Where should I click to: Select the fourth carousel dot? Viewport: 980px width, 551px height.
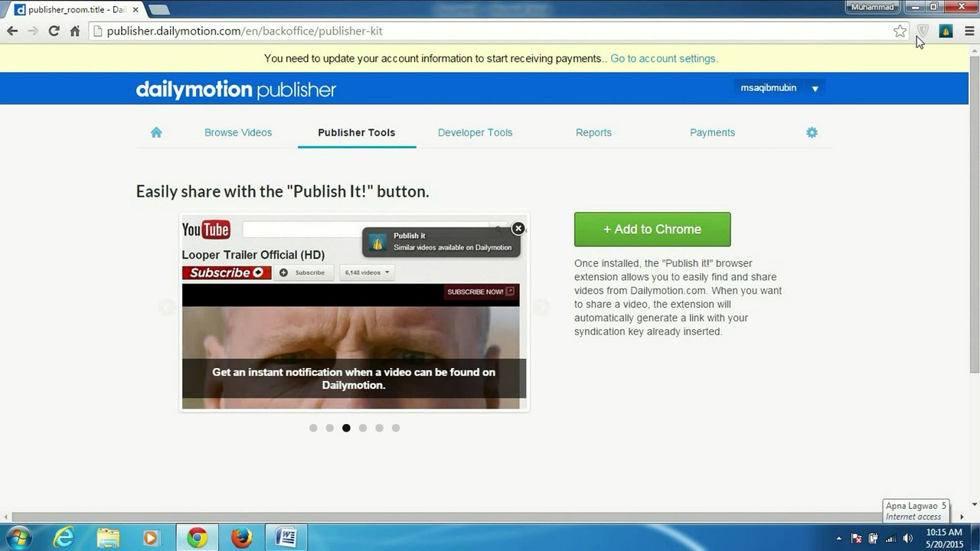click(363, 428)
